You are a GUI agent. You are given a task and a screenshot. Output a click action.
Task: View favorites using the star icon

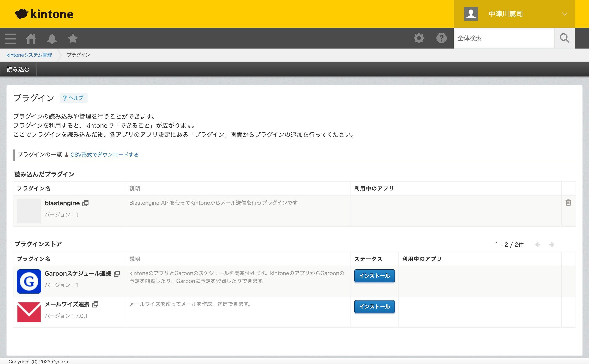(72, 38)
